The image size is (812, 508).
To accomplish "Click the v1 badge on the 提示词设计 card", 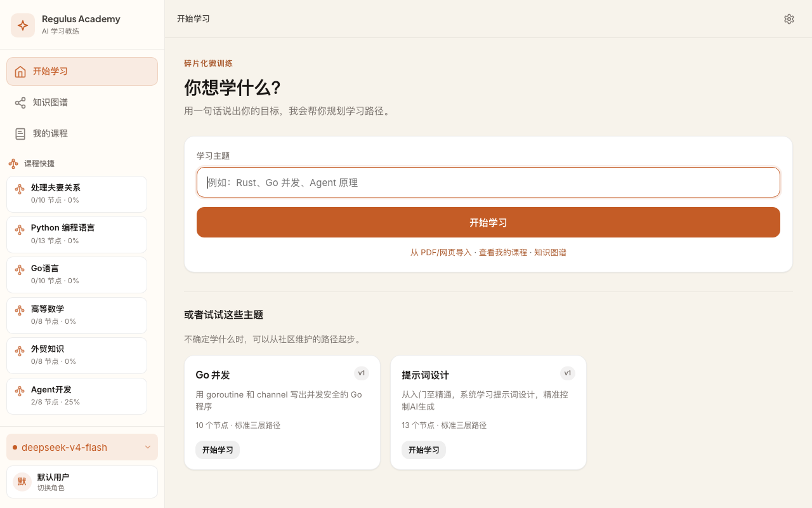I will click(x=568, y=373).
